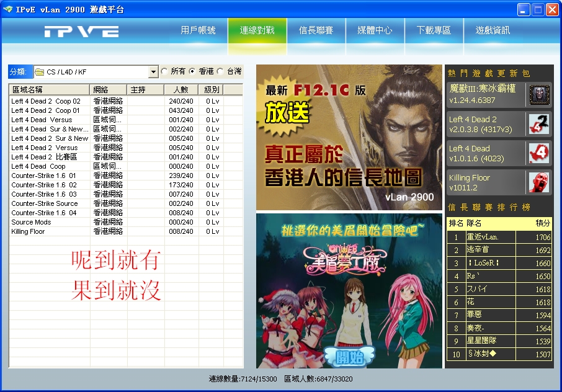
Task: Sort by 網絡 column header
Action: click(108, 89)
